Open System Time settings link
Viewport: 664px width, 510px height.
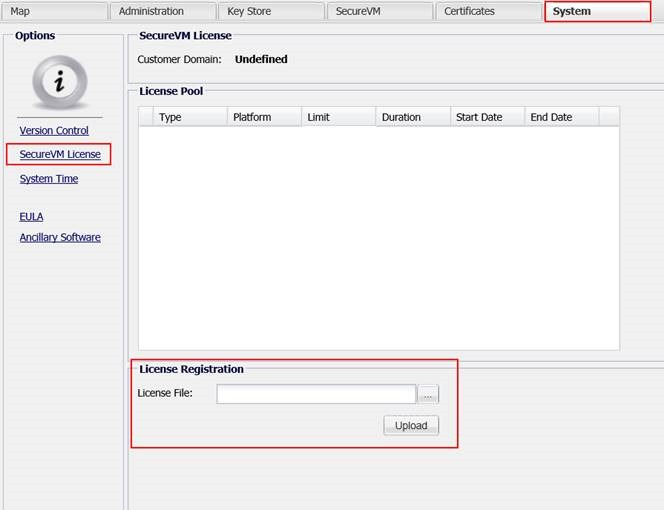click(48, 179)
